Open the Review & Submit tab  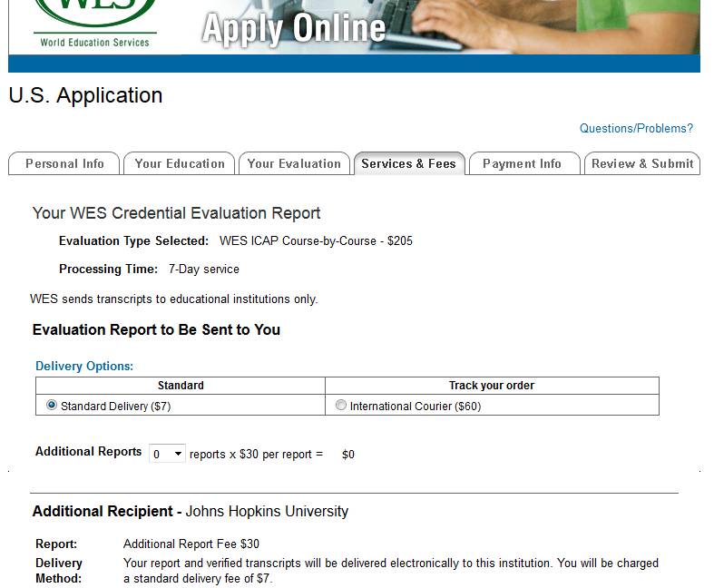click(642, 163)
